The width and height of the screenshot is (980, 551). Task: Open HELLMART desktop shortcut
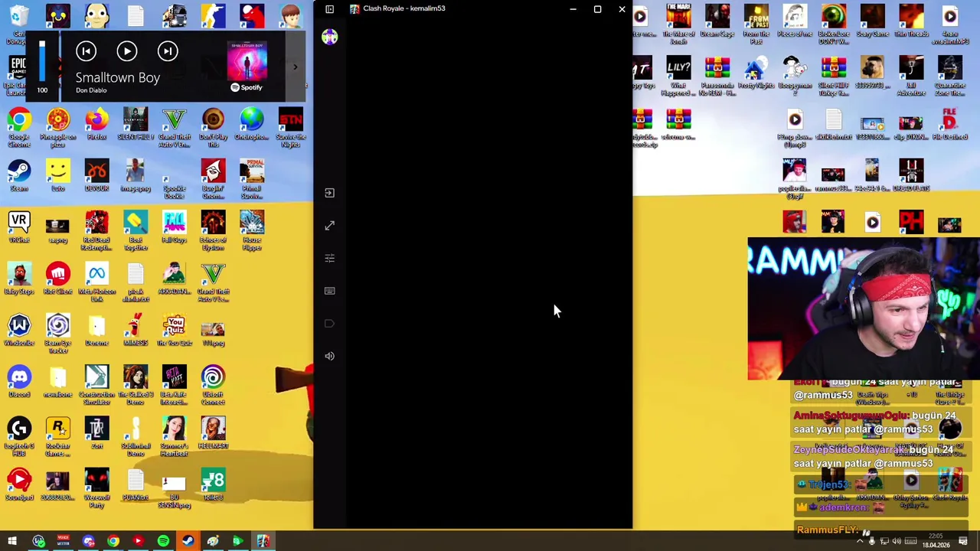213,433
